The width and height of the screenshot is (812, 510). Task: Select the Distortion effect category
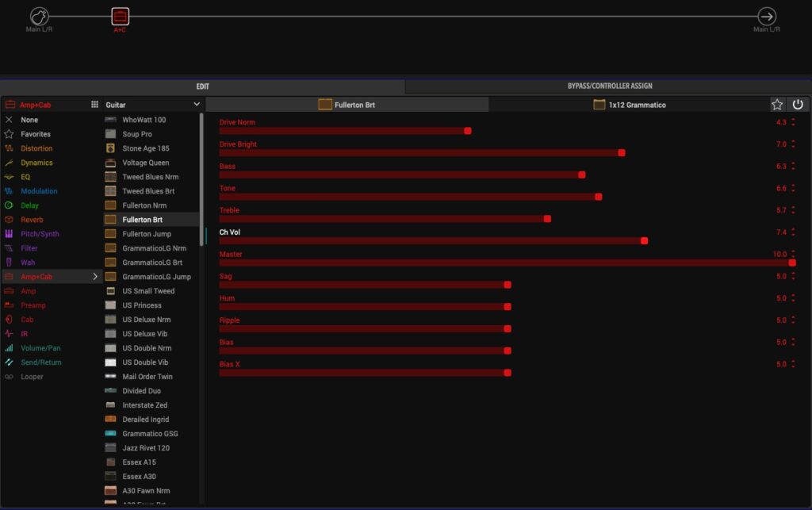point(36,148)
